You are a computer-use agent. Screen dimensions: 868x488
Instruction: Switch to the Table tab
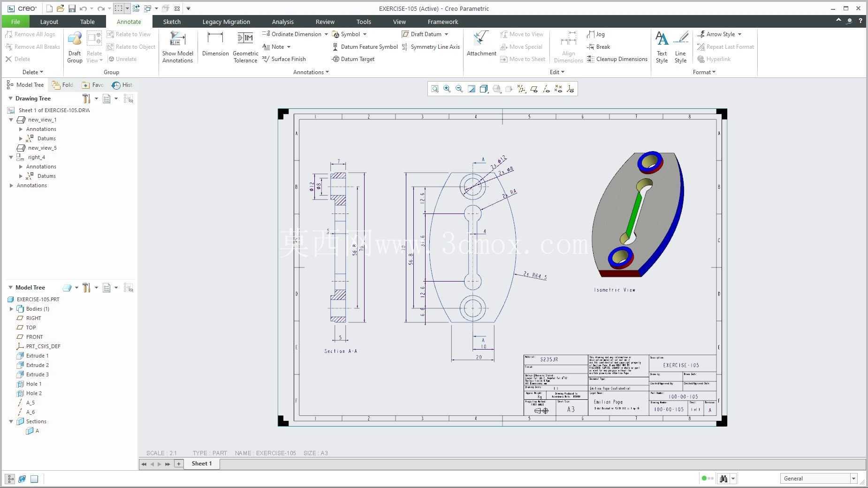click(x=87, y=22)
